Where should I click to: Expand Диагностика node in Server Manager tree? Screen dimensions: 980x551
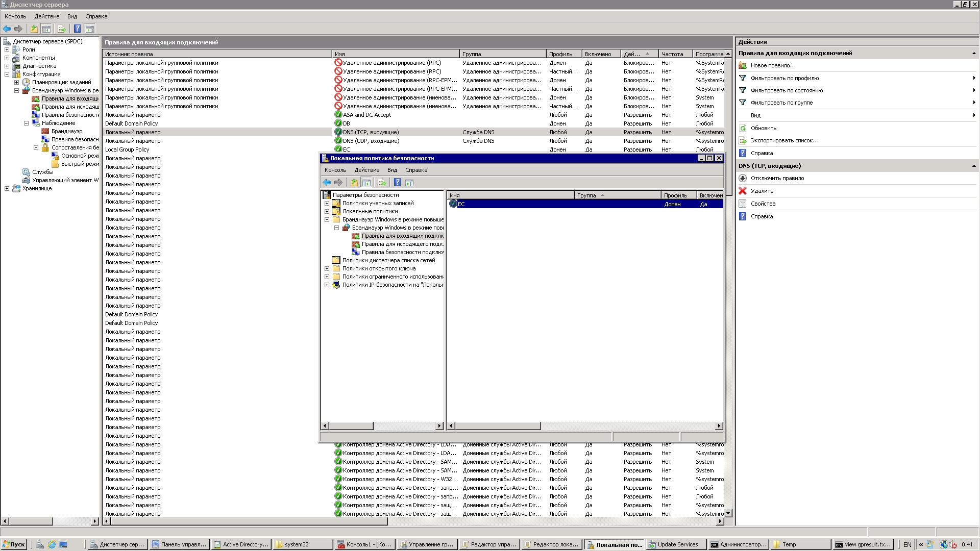click(7, 66)
